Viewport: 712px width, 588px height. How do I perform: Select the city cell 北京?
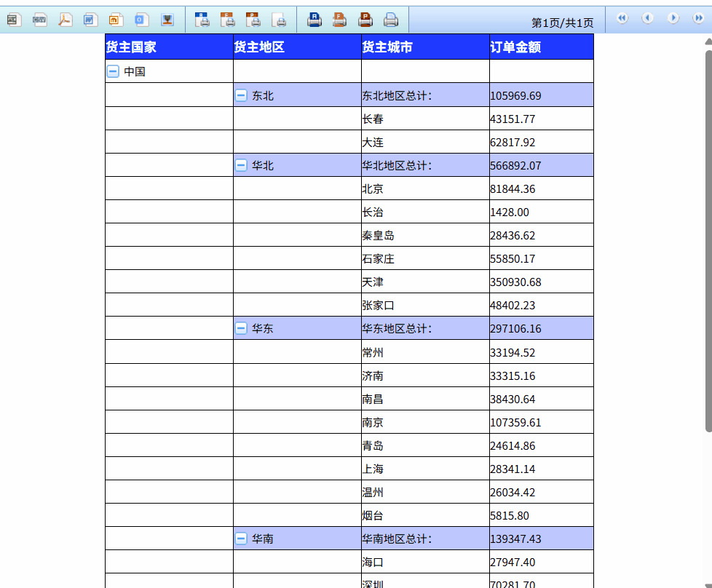pos(425,188)
